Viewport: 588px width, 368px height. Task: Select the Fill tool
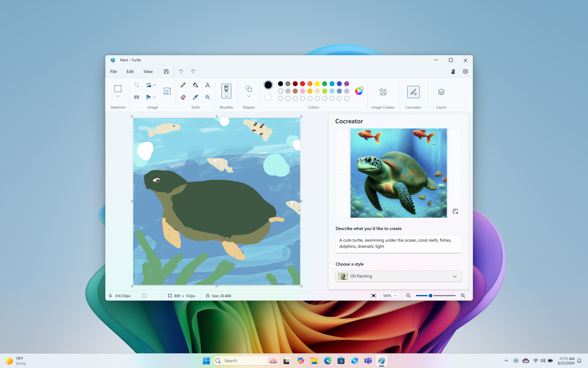pos(195,85)
